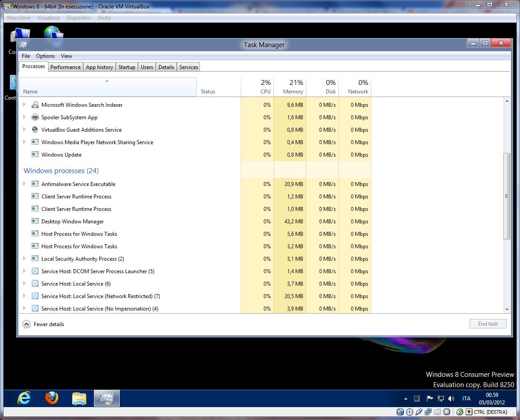Click the Task Manager taskbar icon

pyautogui.click(x=107, y=398)
